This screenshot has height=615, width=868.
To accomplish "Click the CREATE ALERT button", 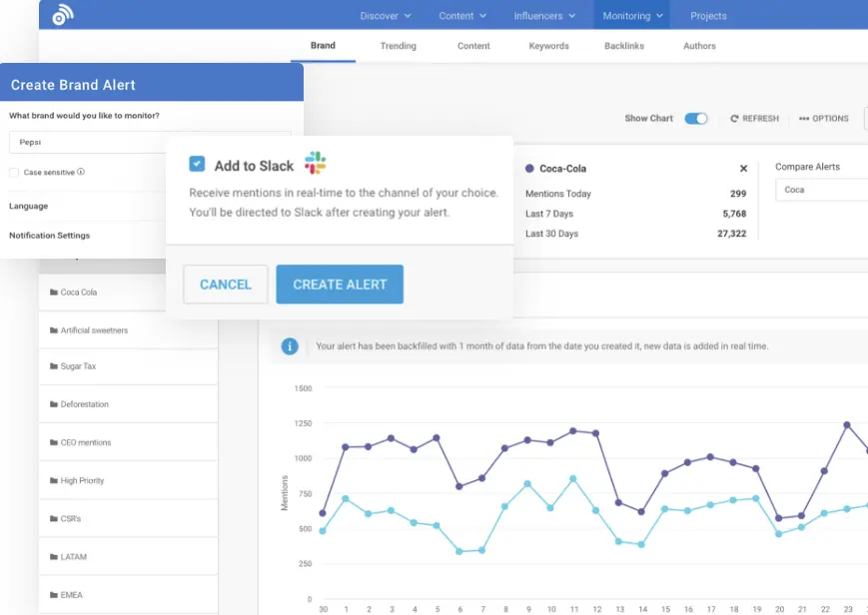I will [339, 284].
